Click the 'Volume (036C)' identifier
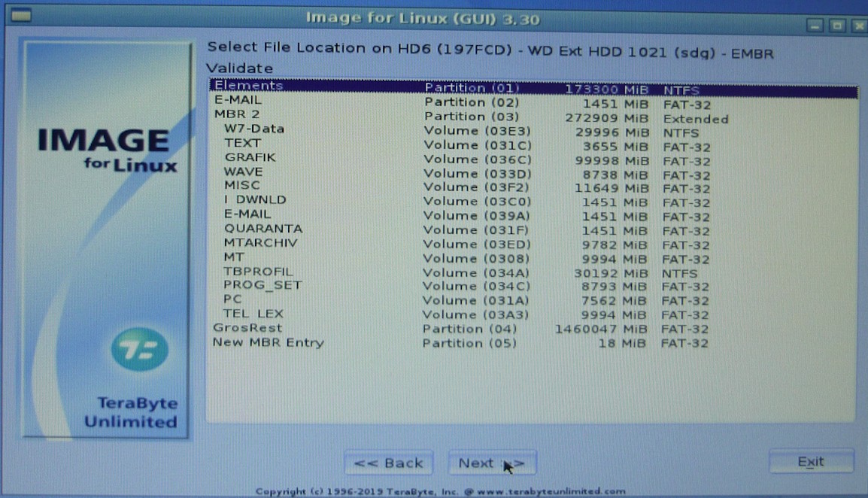 click(477, 159)
